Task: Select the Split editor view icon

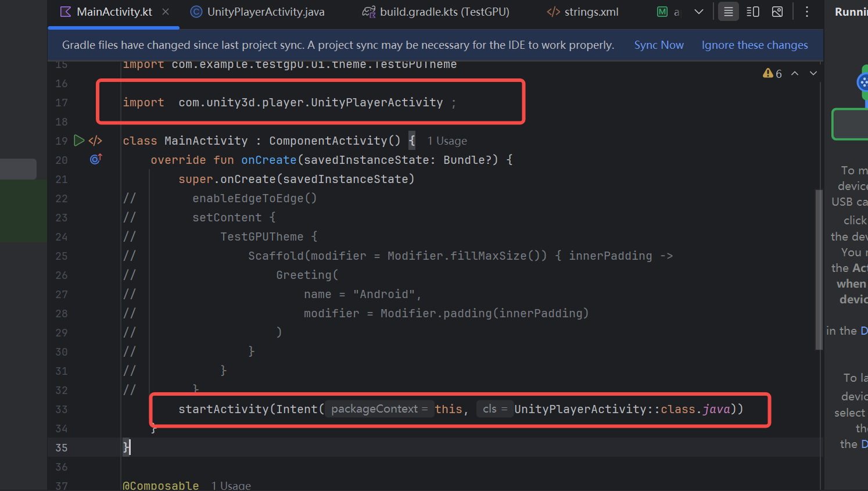Action: (752, 12)
